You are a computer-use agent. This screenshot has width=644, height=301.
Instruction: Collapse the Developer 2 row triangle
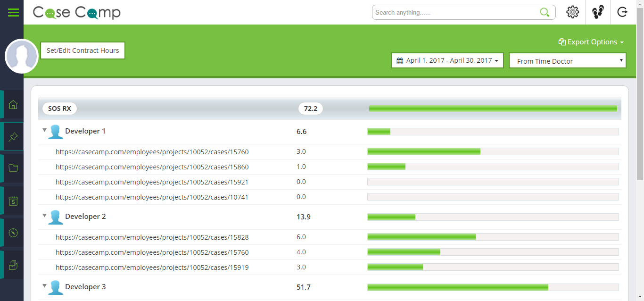44,215
